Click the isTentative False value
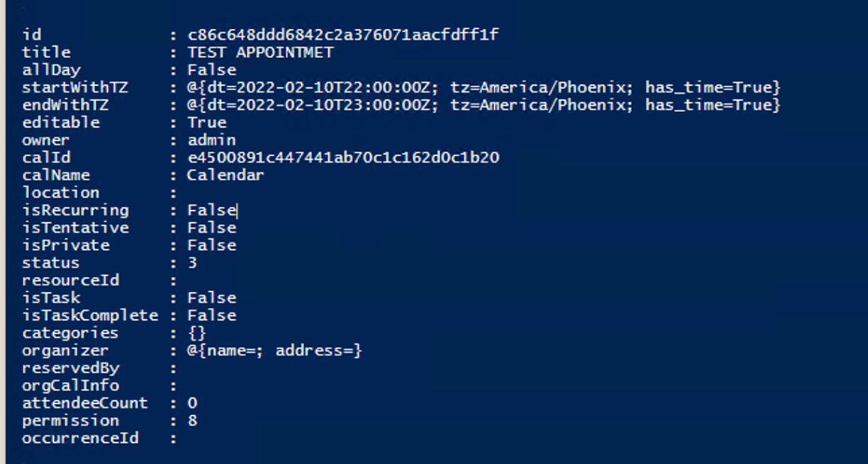This screenshot has height=464, width=868. click(211, 228)
